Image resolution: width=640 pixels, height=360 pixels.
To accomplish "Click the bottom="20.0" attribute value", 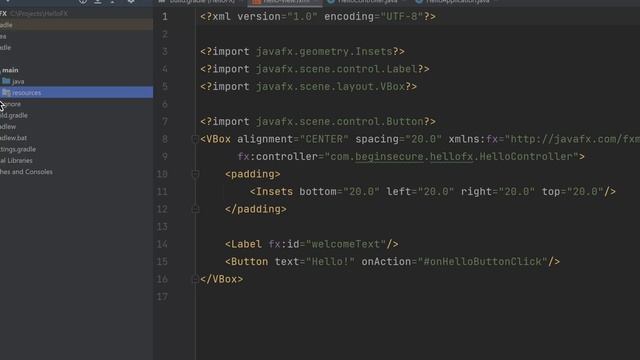I will 362,192.
